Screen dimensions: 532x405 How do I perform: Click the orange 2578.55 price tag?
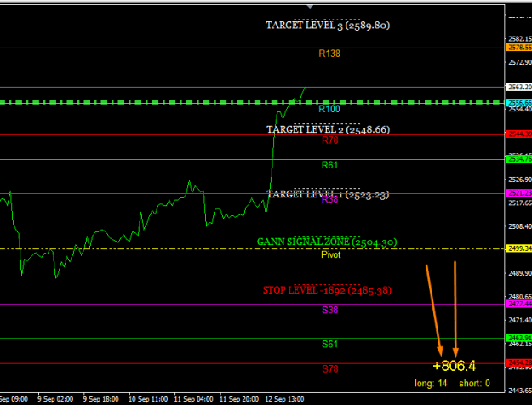518,48
